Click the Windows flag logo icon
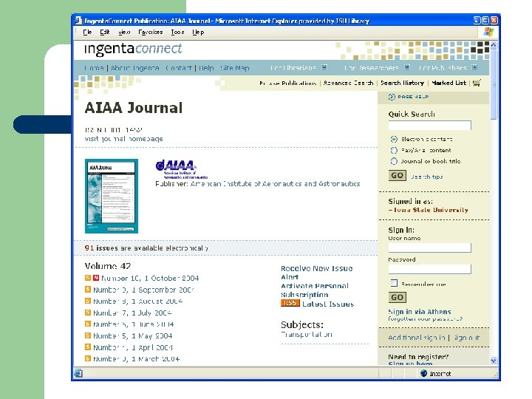This screenshot has height=399, width=532. coord(488,33)
